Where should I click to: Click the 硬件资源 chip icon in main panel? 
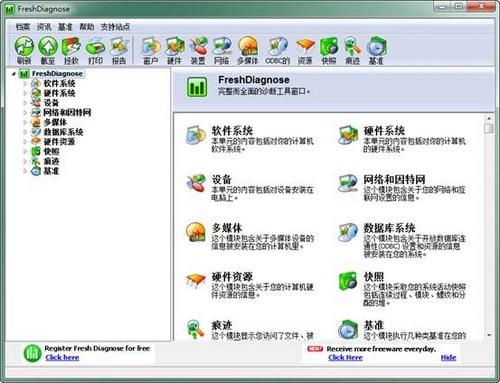click(x=196, y=281)
